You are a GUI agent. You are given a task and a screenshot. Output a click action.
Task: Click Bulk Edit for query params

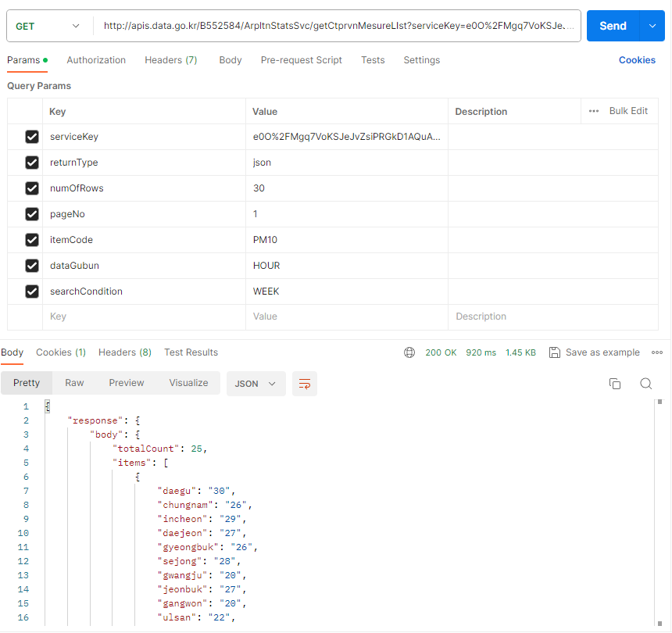(x=628, y=111)
